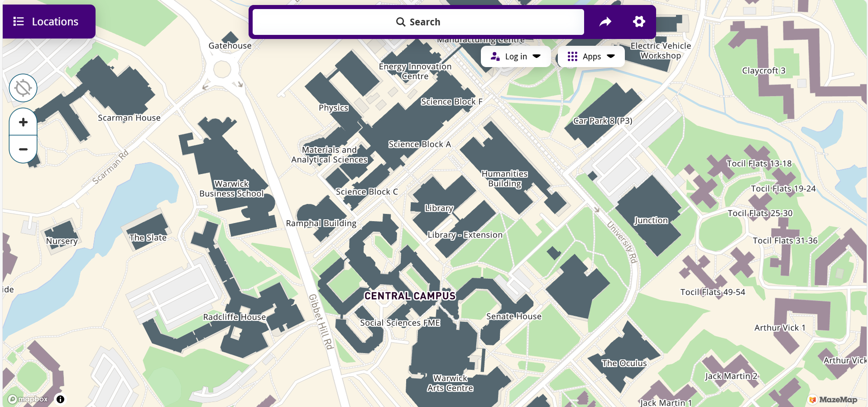Select the Warwick Business School label
The width and height of the screenshot is (868, 407).
pos(231,189)
